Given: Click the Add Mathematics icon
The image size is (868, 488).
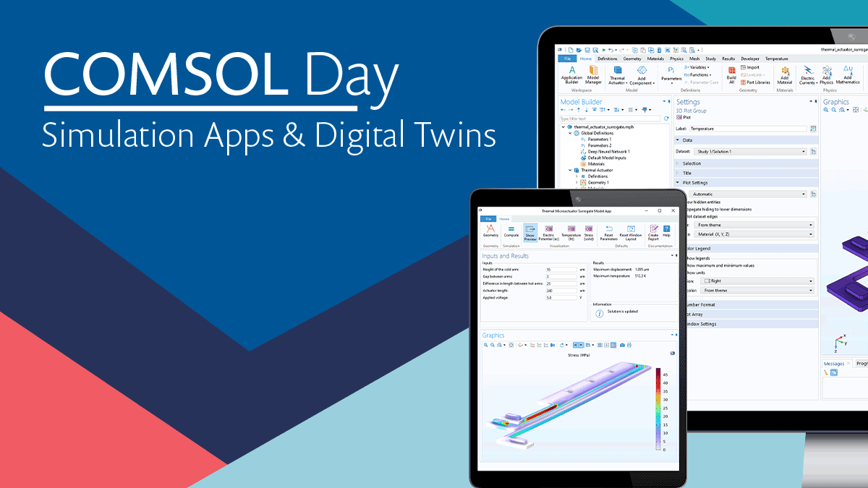Looking at the screenshot, I should pos(848,75).
